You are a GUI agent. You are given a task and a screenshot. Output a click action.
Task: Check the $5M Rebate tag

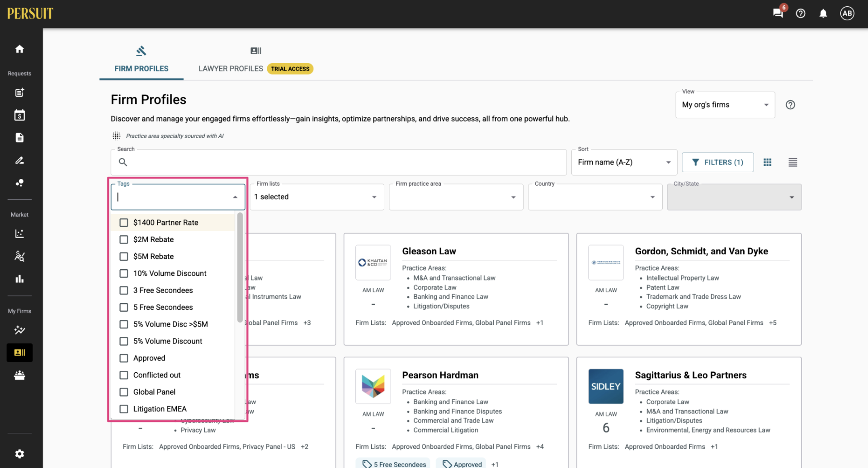123,257
